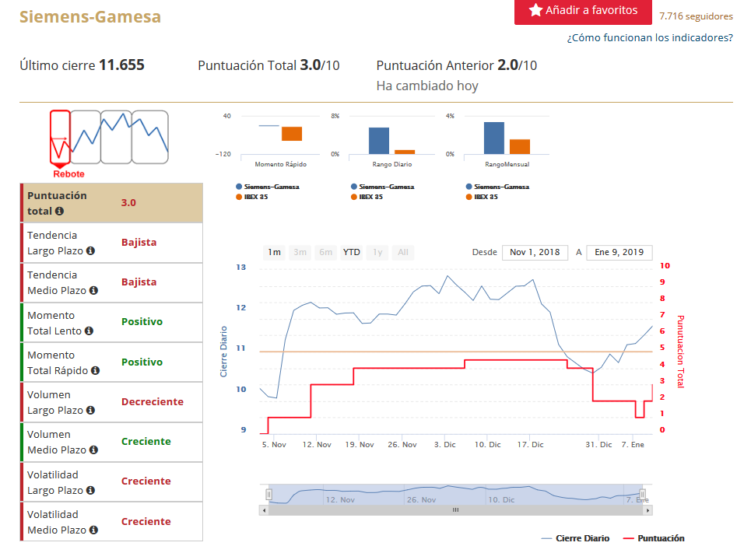Open info icon for Momento Total Rápido

click(95, 371)
